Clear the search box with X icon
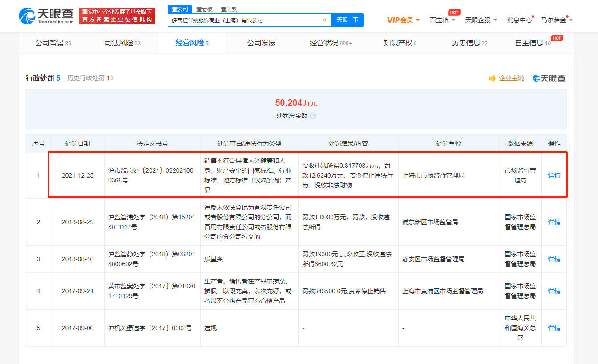This screenshot has width=598, height=364. pyautogui.click(x=324, y=20)
